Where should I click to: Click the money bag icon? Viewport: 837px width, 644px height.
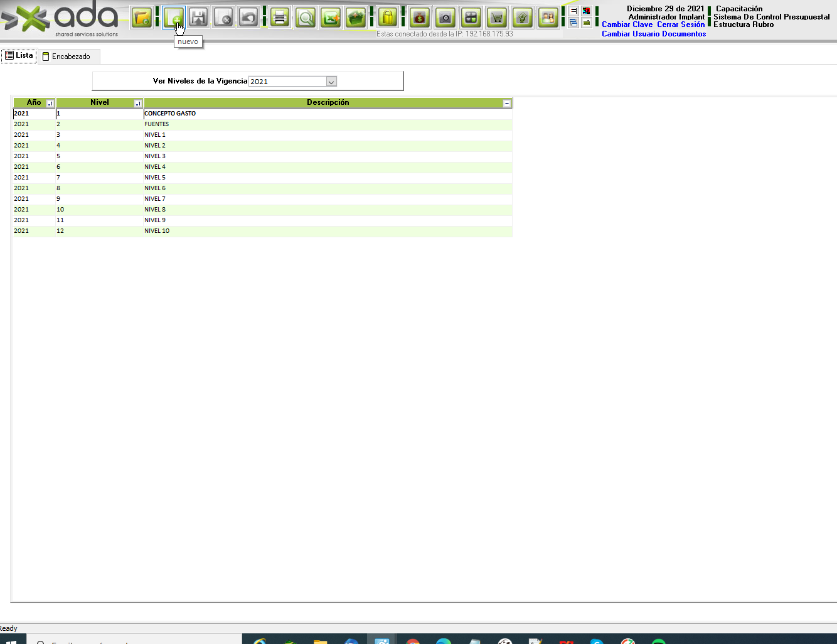pos(419,18)
